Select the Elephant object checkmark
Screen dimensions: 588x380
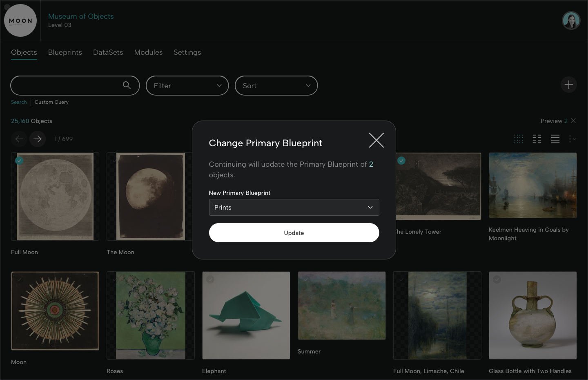coord(210,279)
